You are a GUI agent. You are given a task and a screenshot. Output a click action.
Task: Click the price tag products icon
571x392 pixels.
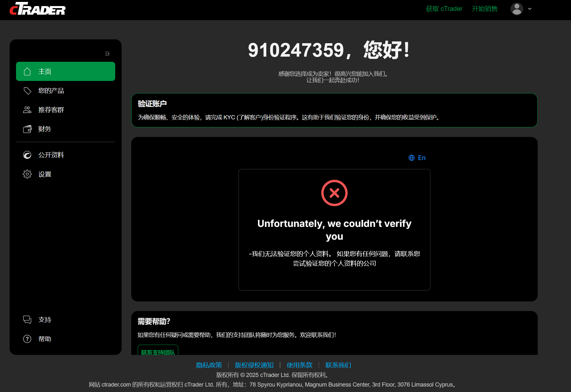(x=27, y=91)
